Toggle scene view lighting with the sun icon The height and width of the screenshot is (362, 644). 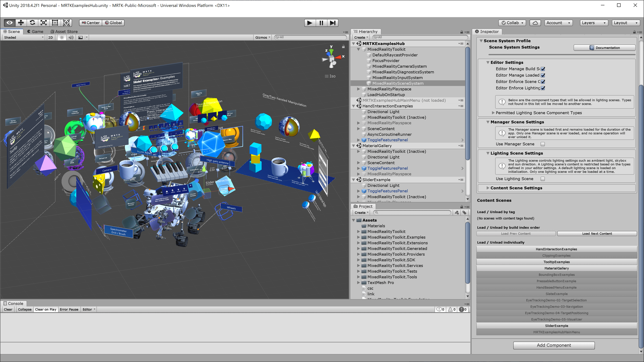click(62, 37)
